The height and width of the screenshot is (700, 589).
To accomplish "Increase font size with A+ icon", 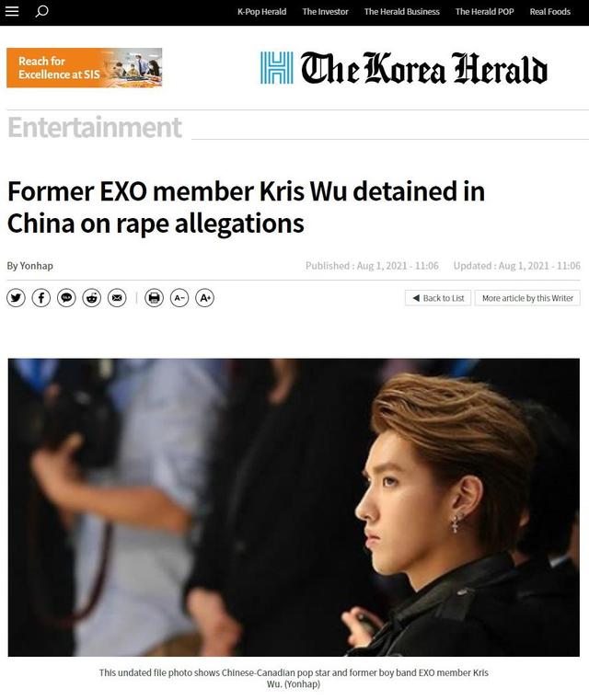I will point(205,298).
